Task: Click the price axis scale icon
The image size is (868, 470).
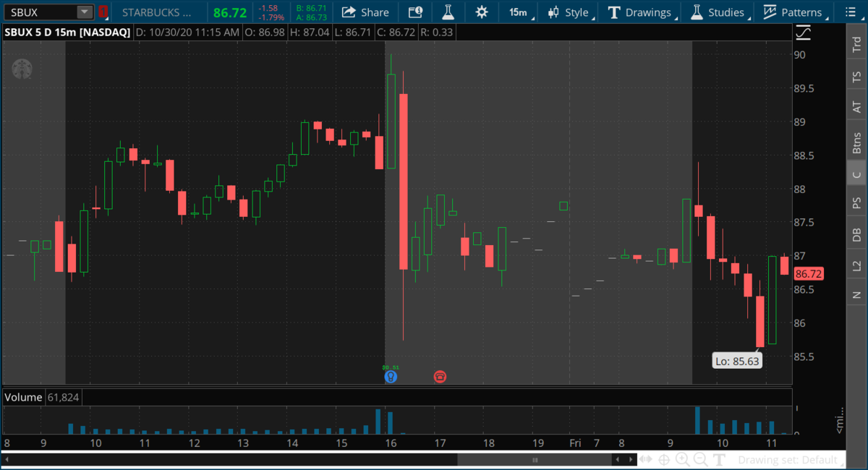Action: click(x=803, y=33)
